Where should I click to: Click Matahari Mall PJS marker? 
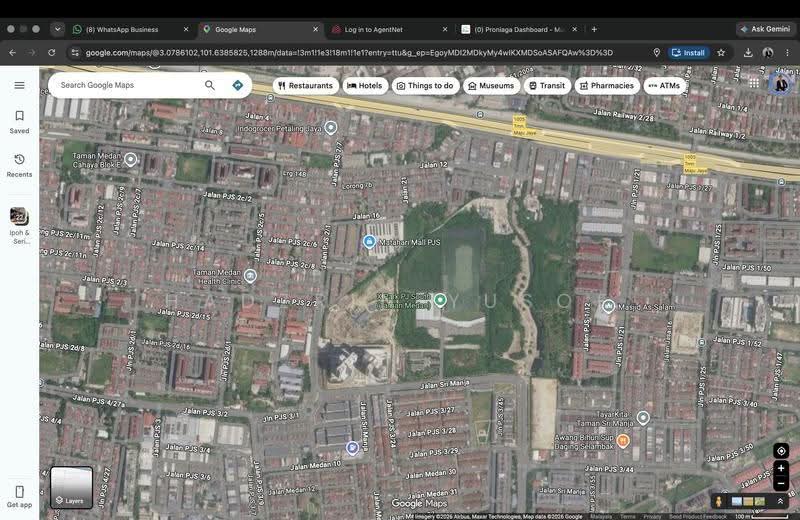click(369, 241)
